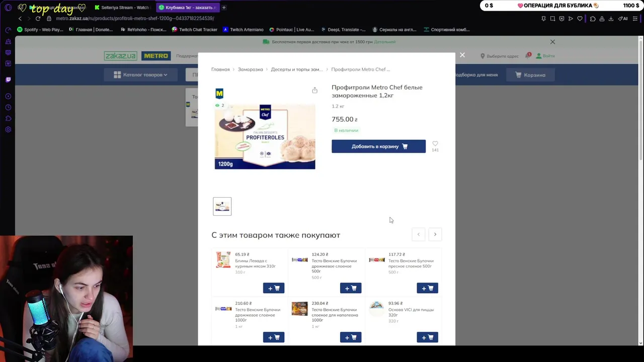
Task: Open the extensions cube icon
Action: [x=593, y=19]
